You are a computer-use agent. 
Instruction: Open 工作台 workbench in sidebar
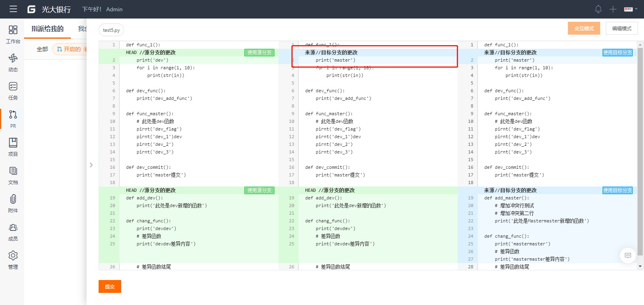pyautogui.click(x=13, y=34)
